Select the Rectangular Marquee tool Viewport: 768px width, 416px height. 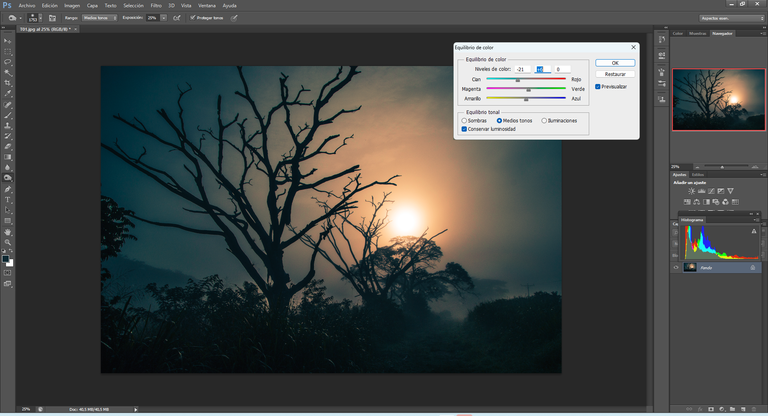tap(7, 51)
